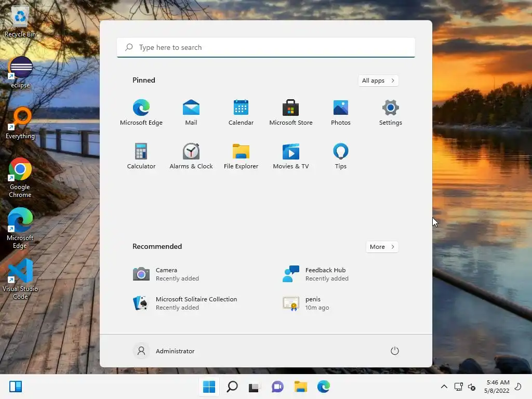Show More recommended items
Image resolution: width=532 pixels, height=399 pixels.
pyautogui.click(x=382, y=247)
